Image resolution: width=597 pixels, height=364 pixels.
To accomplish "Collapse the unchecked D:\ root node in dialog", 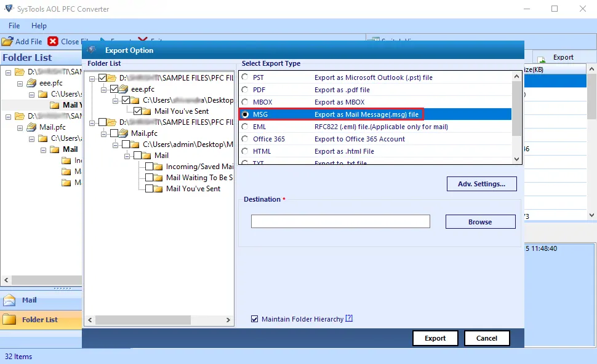I will [92, 123].
